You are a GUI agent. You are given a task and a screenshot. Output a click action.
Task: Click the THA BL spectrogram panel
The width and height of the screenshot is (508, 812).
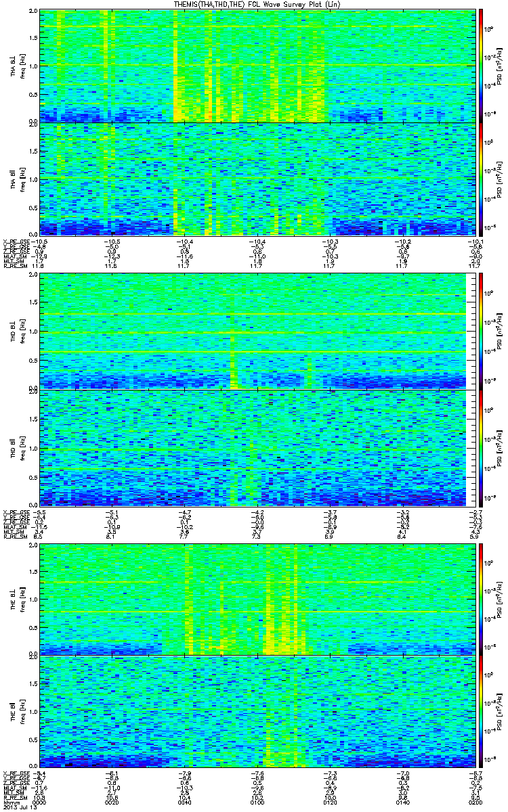257,66
